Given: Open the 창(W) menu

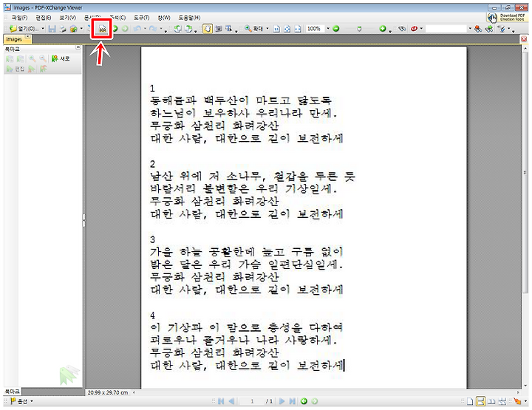Looking at the screenshot, I should pos(164,18).
